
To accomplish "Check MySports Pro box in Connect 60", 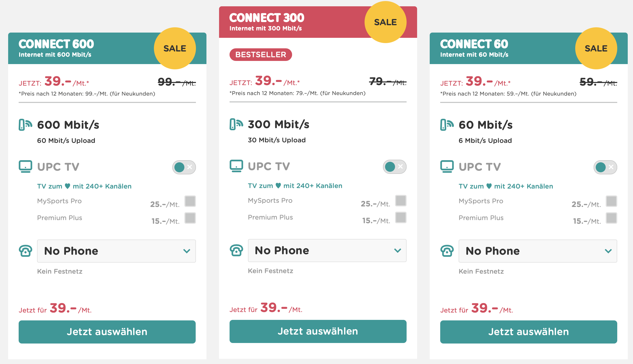I will 611,201.
